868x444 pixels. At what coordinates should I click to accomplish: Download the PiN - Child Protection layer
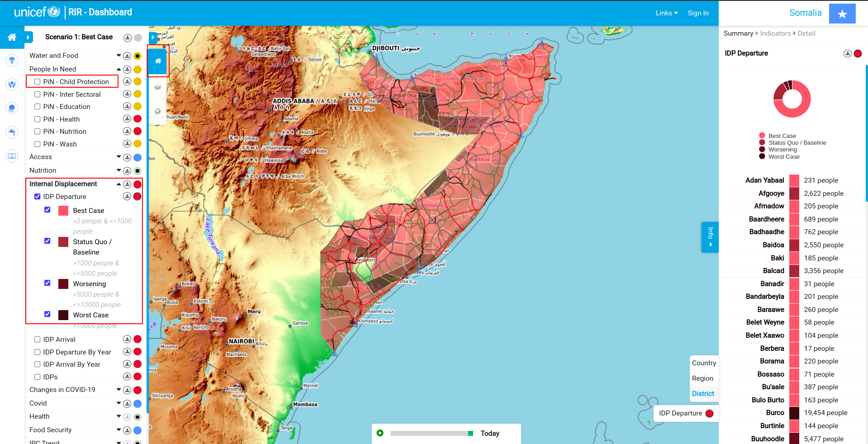click(128, 81)
